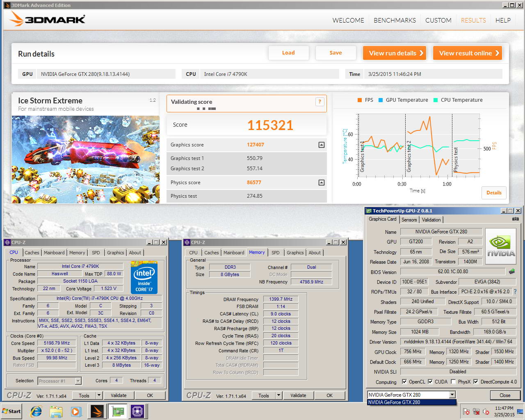
Task: Switch to Sensors tab in GPU-Z
Action: pyautogui.click(x=409, y=220)
